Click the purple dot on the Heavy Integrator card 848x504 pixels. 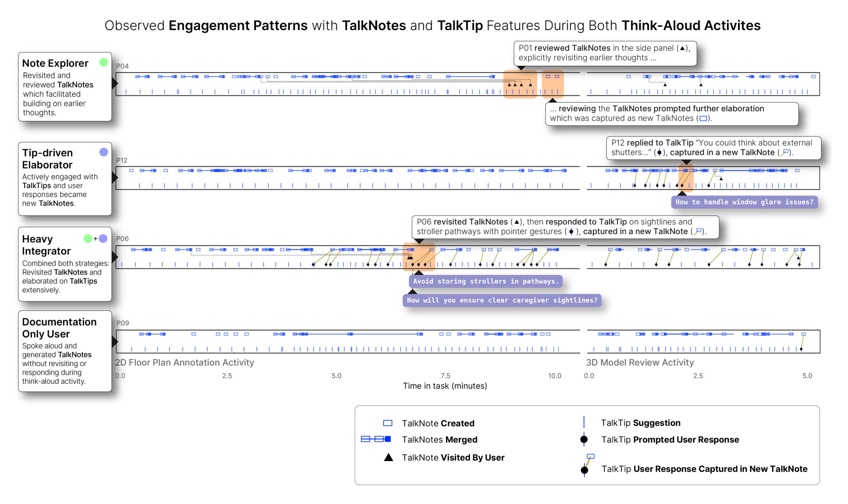(x=103, y=238)
